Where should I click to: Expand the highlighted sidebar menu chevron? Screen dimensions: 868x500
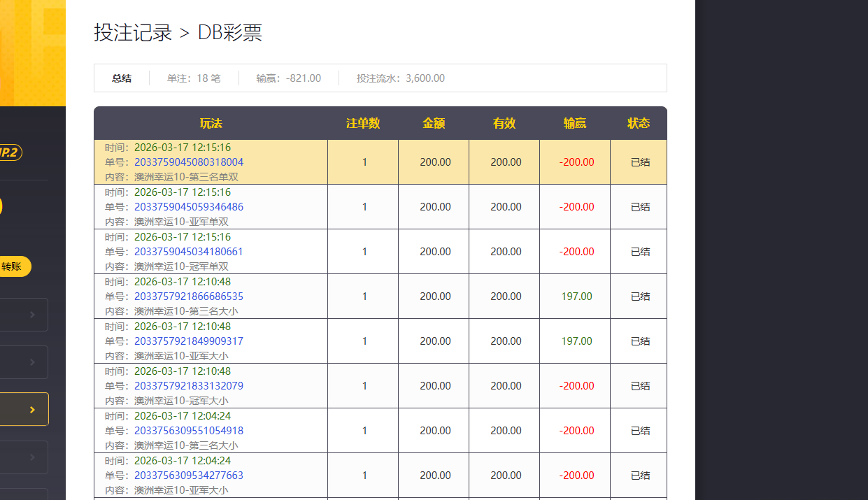pyautogui.click(x=32, y=410)
